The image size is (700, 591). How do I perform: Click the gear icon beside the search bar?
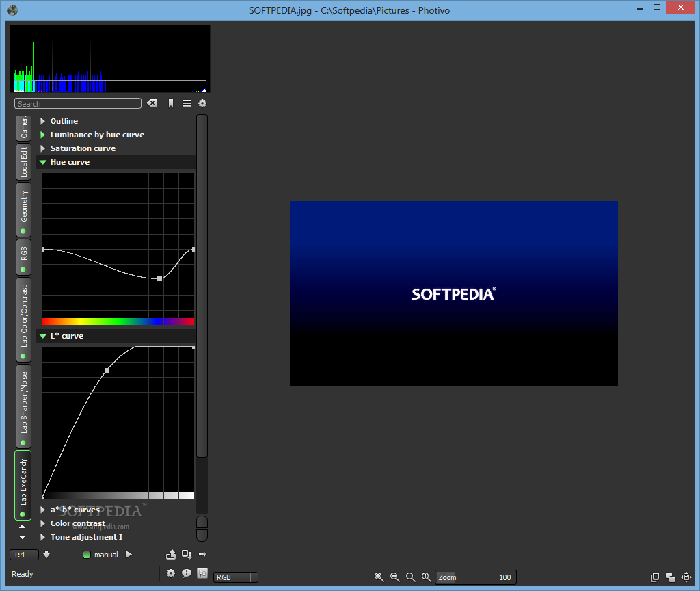tap(202, 103)
